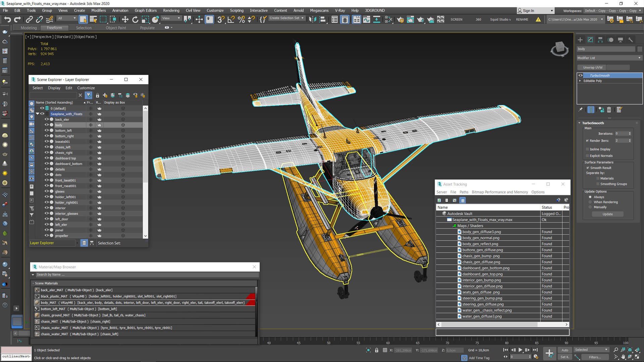
Task: Toggle the Percent Snap icon
Action: [241, 19]
